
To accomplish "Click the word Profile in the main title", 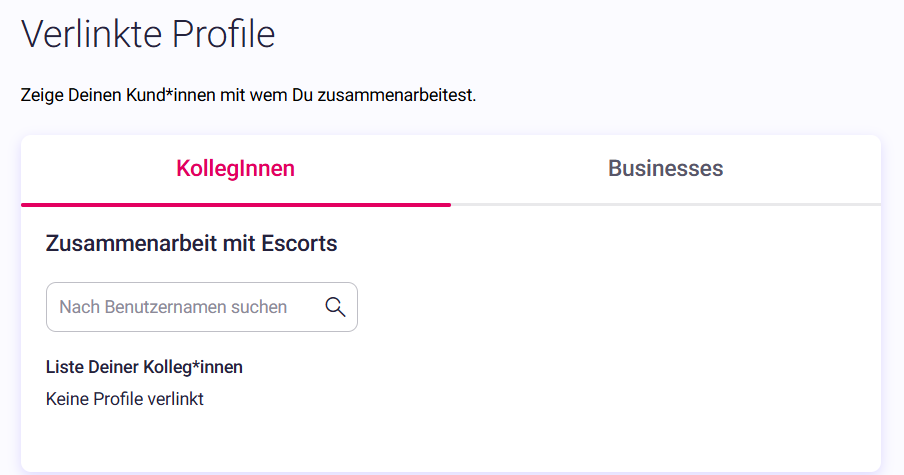I will tap(224, 34).
